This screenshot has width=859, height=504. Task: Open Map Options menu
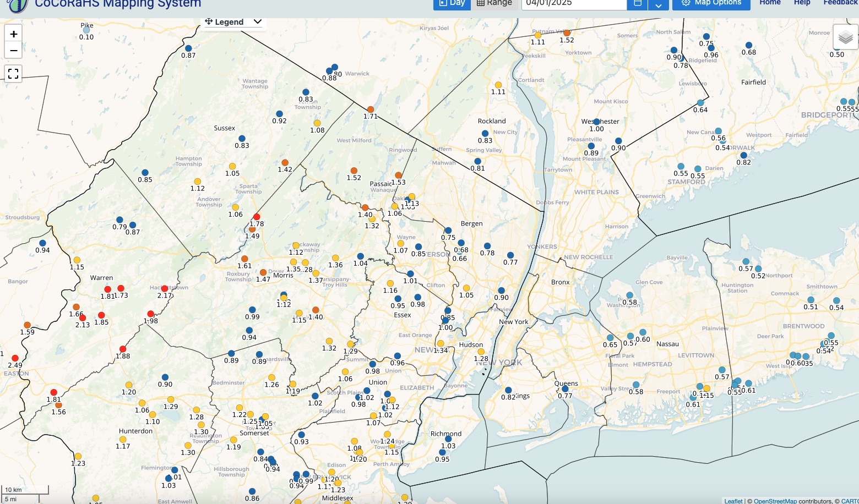point(711,3)
